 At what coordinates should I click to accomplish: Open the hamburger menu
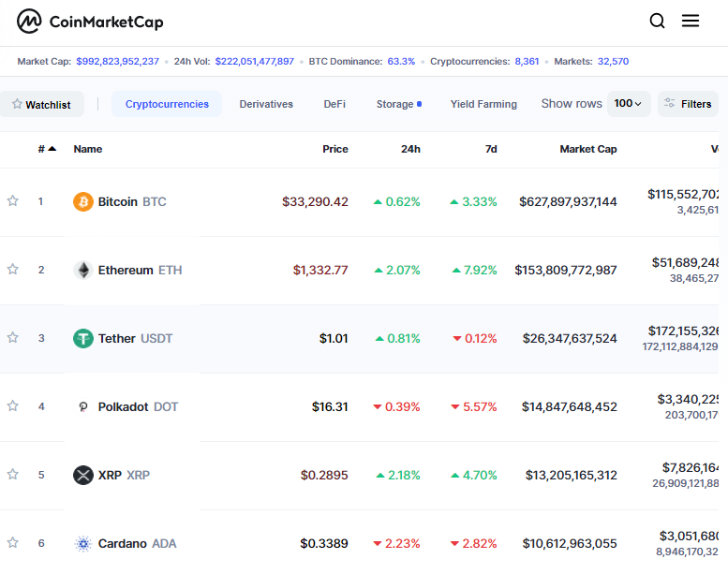click(691, 21)
